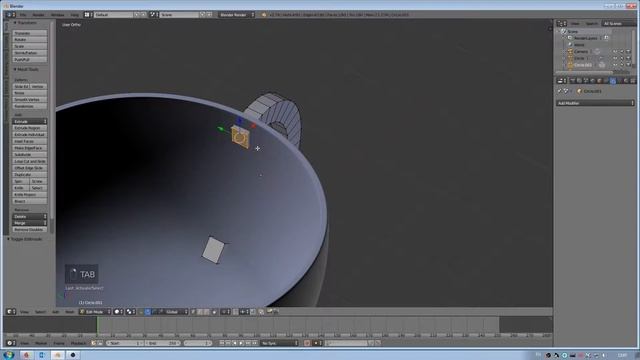Open the 3D viewport Select menu
The image size is (640, 360).
[x=40, y=312]
